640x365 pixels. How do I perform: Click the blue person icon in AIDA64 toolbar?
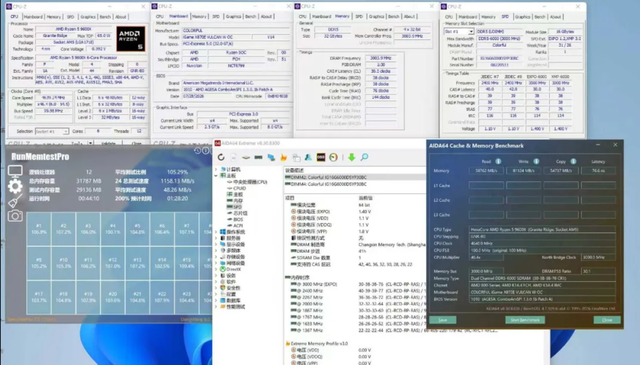click(x=308, y=157)
